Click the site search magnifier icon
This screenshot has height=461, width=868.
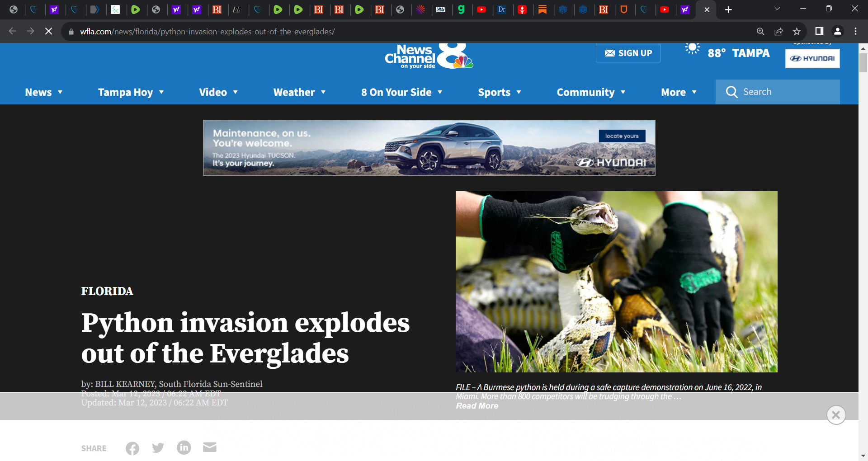(731, 92)
